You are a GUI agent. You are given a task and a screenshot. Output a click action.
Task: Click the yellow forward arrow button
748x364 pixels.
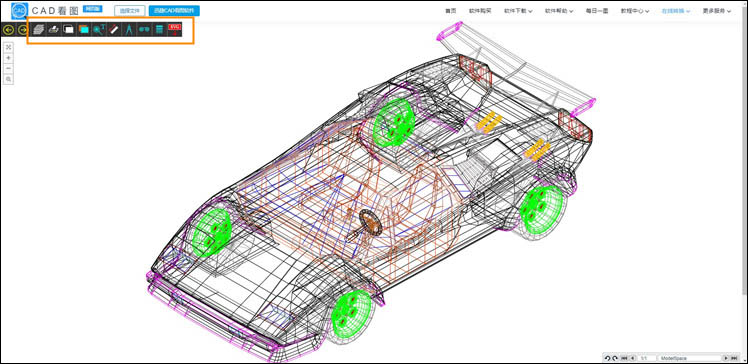[x=22, y=30]
